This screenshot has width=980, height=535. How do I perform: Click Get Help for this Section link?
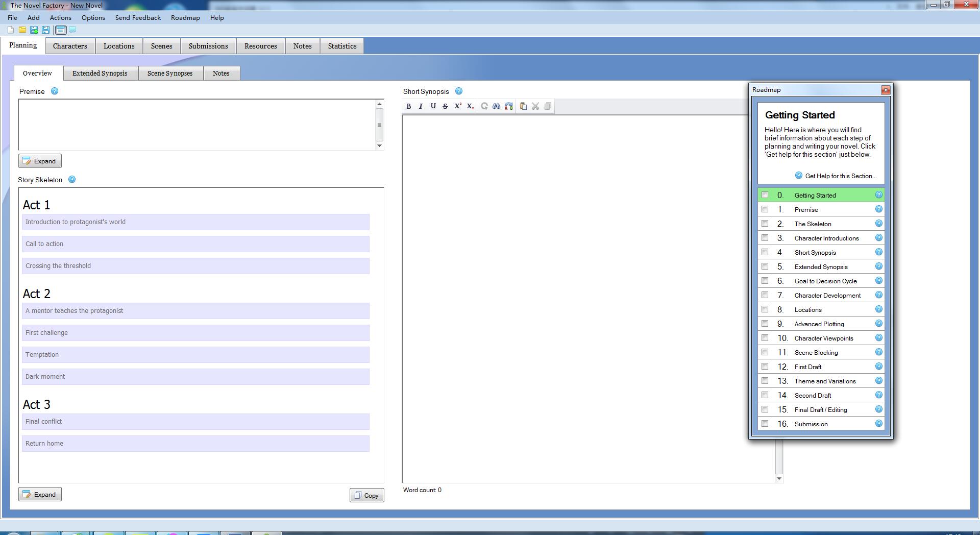840,176
